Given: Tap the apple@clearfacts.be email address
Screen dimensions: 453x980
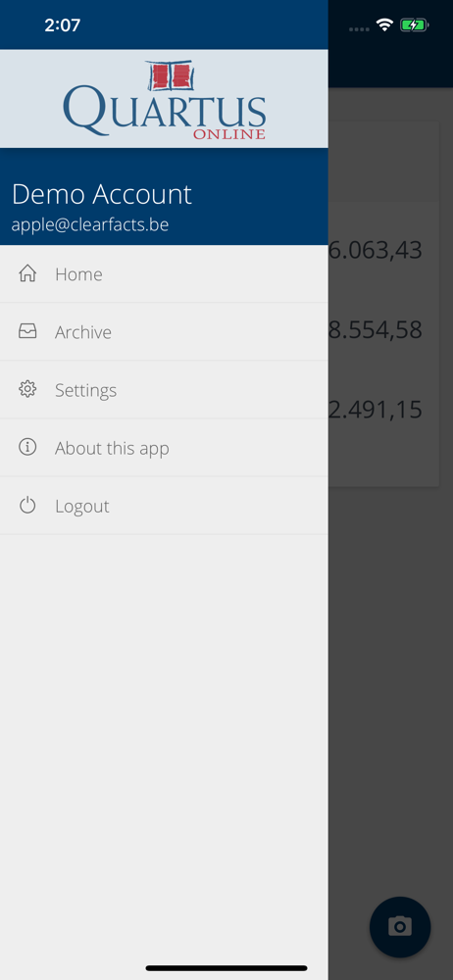Looking at the screenshot, I should (90, 225).
